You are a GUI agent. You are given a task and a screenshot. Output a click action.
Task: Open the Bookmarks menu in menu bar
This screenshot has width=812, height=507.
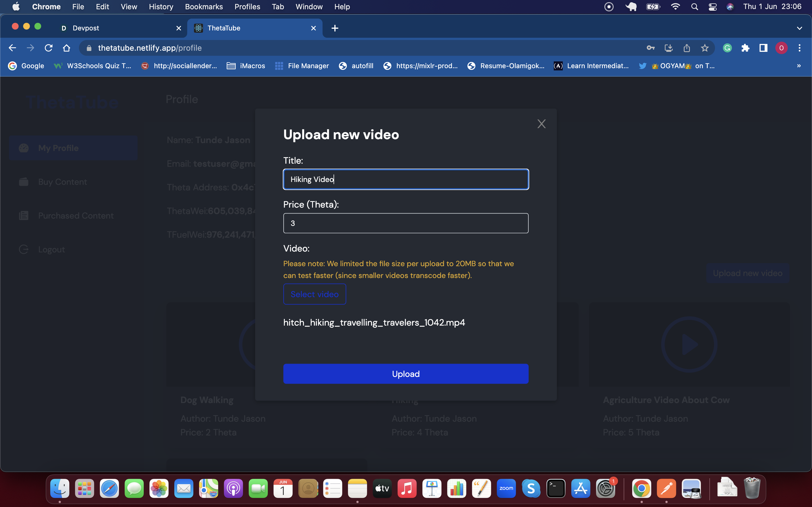[x=204, y=7]
